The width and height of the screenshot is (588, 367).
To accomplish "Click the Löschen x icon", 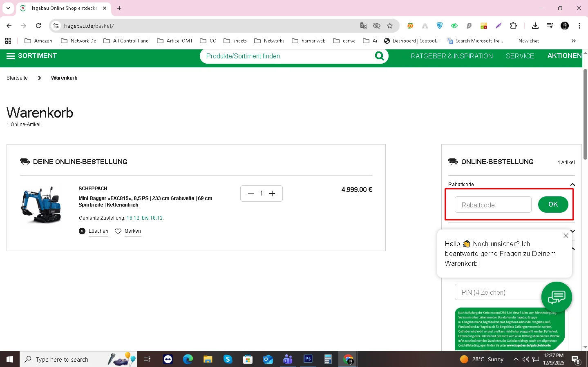I will [x=82, y=231].
